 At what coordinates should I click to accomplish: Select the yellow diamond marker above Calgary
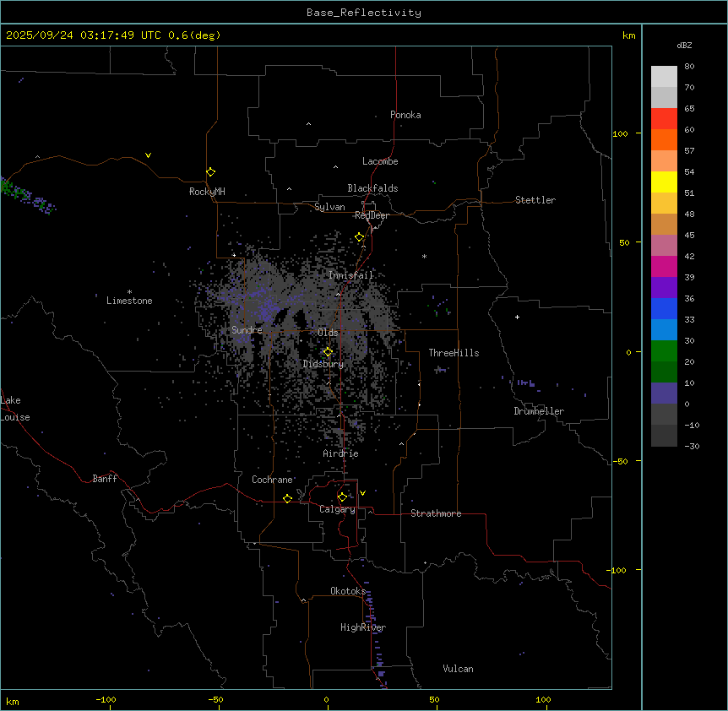[x=342, y=497]
